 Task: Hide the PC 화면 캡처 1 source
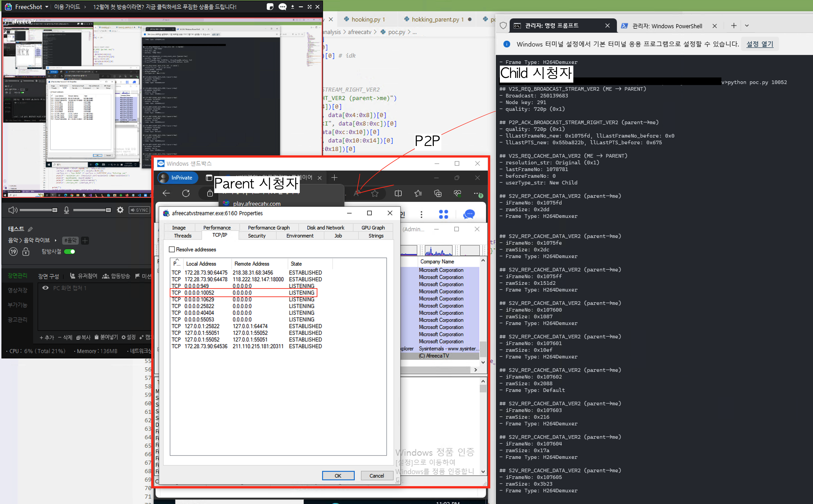click(x=45, y=288)
